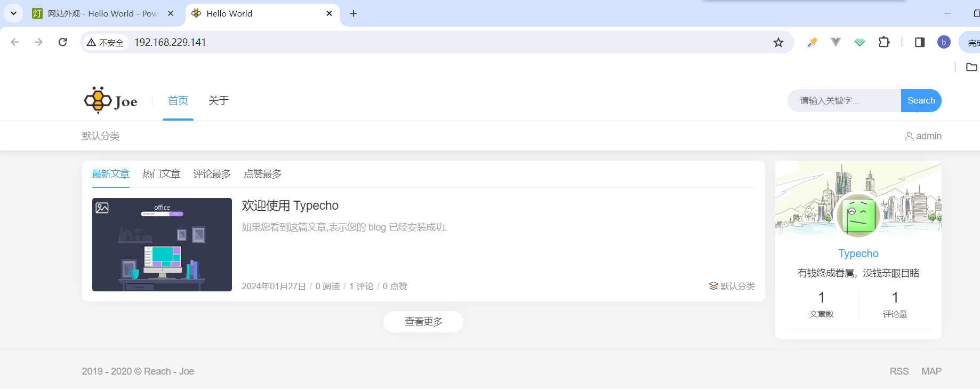Image resolution: width=980 pixels, height=389 pixels.
Task: Open the 欢迎使用 Typecho article title
Action: [x=290, y=205]
